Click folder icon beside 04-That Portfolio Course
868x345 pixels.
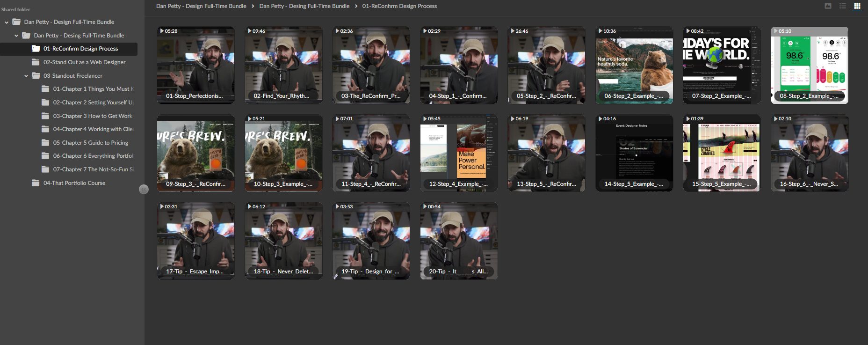[x=36, y=183]
